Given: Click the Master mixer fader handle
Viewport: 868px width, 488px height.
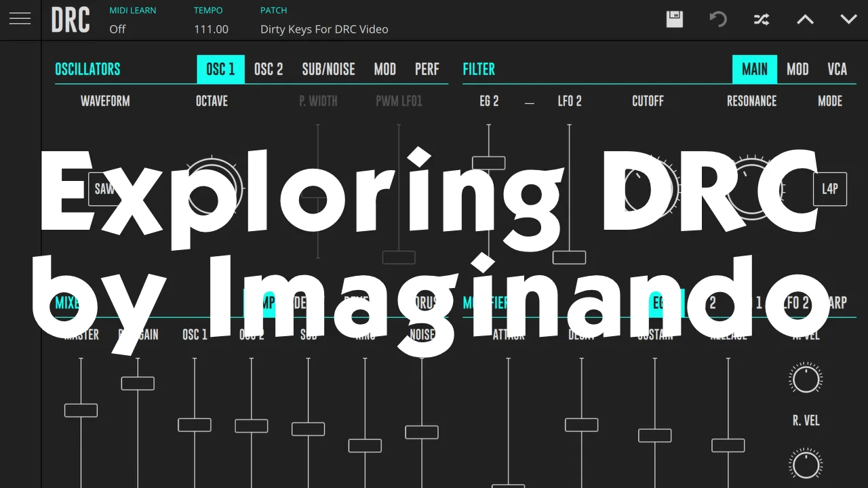Looking at the screenshot, I should pyautogui.click(x=81, y=410).
